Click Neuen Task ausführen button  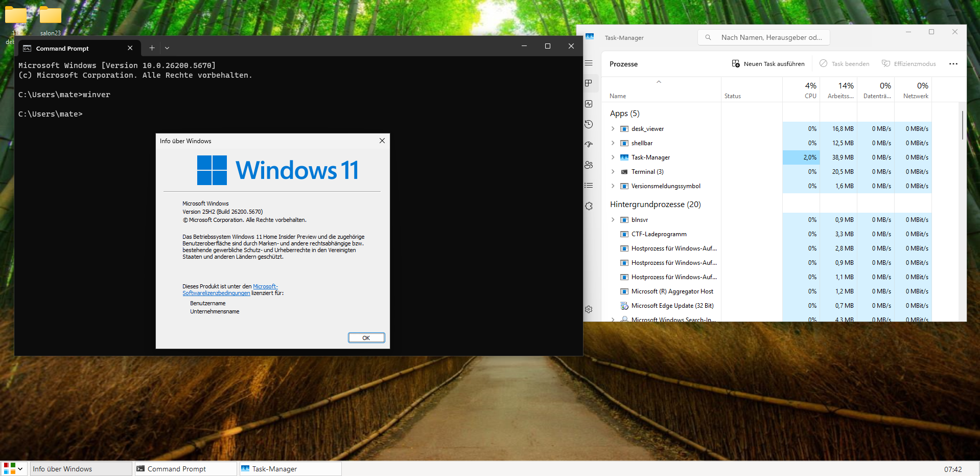coord(768,64)
